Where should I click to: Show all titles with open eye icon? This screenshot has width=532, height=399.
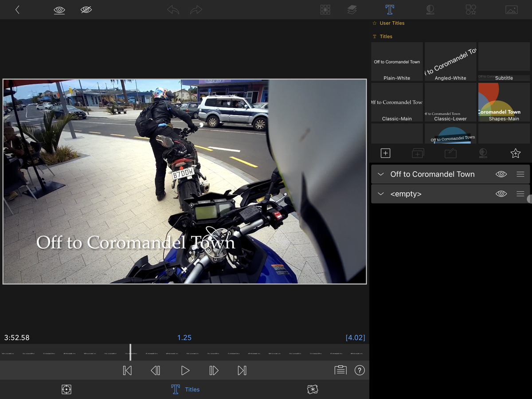pyautogui.click(x=59, y=10)
